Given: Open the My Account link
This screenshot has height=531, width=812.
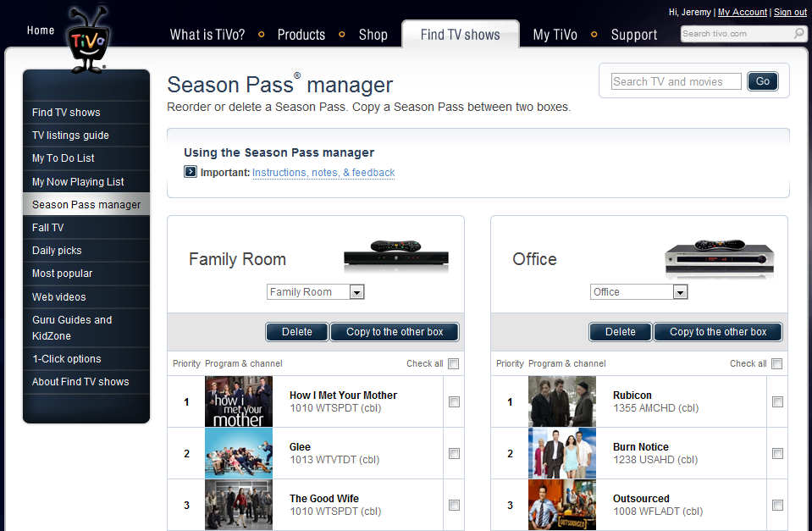Looking at the screenshot, I should [742, 12].
